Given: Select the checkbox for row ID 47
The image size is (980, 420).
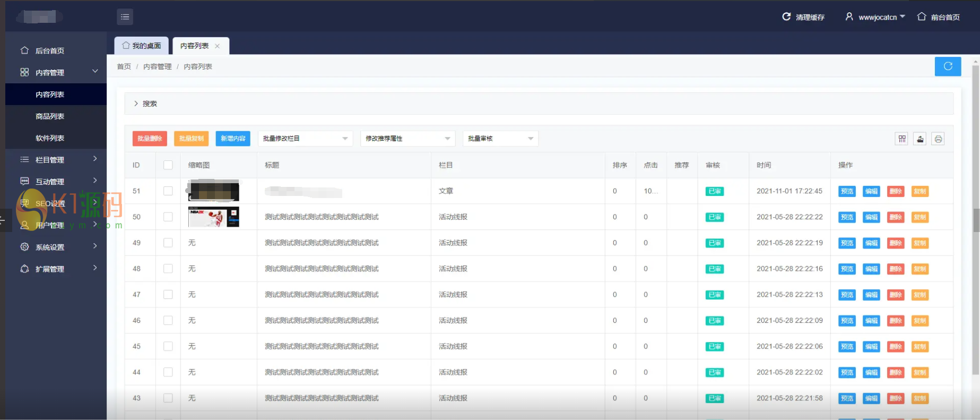Looking at the screenshot, I should point(168,295).
